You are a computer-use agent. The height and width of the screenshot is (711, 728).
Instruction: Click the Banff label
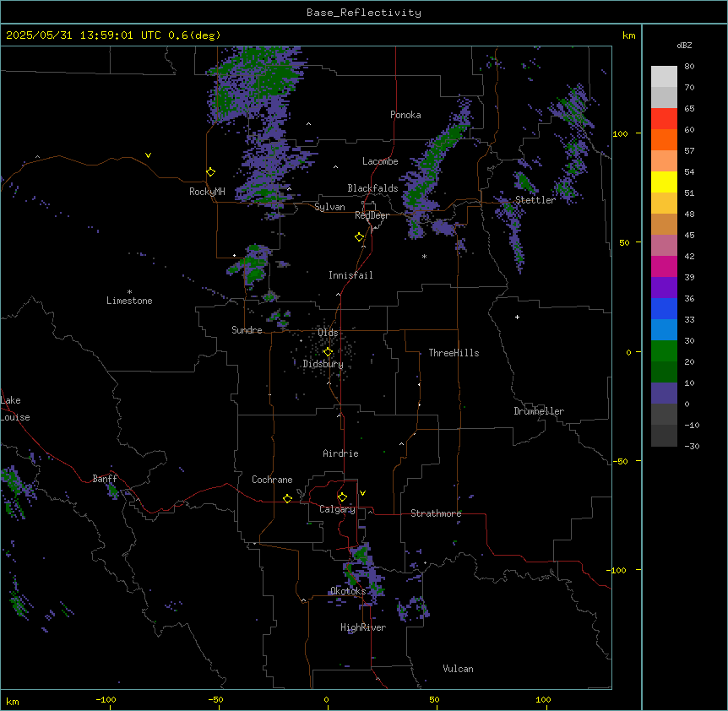pyautogui.click(x=105, y=479)
